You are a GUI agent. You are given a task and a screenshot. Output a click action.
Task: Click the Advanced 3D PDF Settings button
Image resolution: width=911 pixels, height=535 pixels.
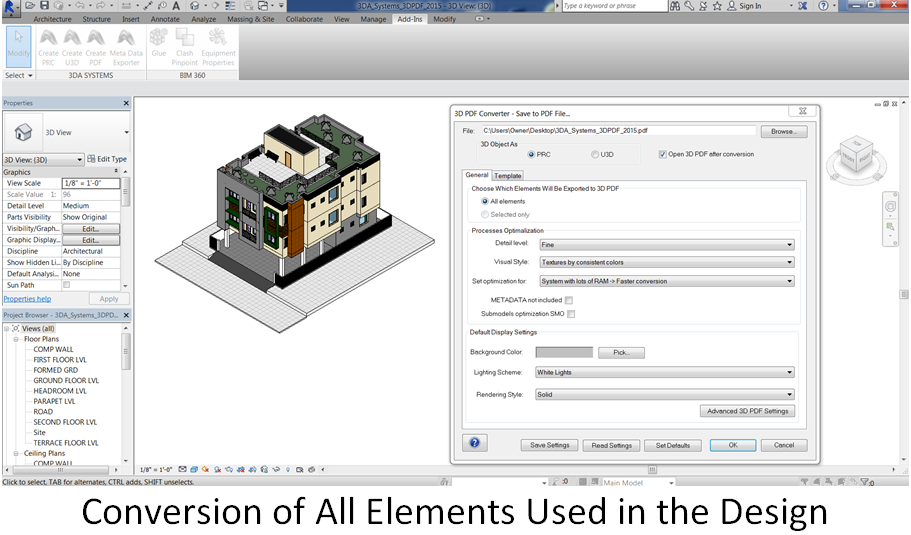point(747,411)
